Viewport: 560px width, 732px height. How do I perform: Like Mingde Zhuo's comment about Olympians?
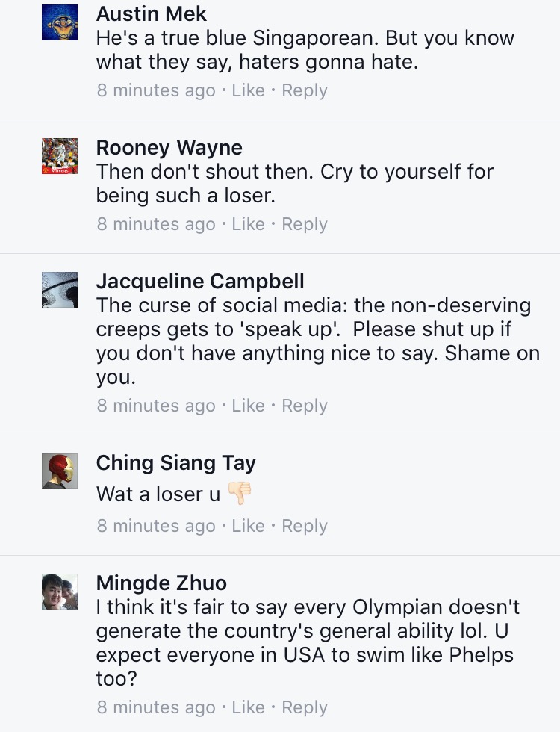click(248, 707)
